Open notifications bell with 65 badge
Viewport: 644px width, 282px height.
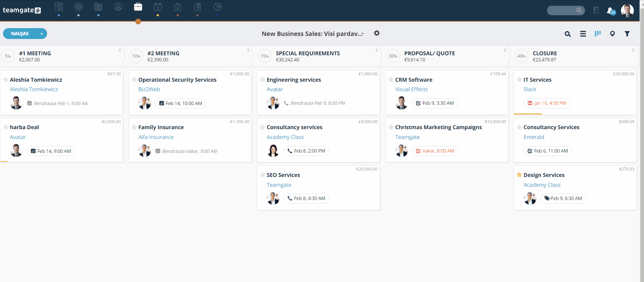(611, 11)
